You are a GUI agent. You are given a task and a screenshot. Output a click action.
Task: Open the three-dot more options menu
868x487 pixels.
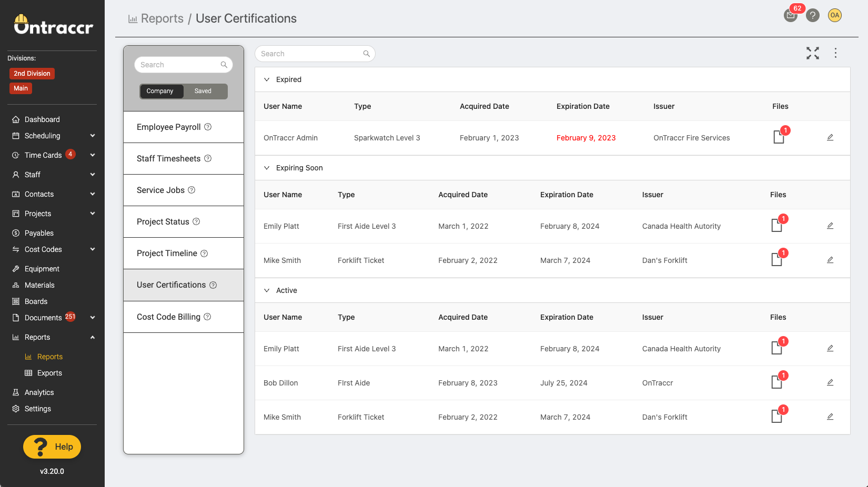click(835, 53)
